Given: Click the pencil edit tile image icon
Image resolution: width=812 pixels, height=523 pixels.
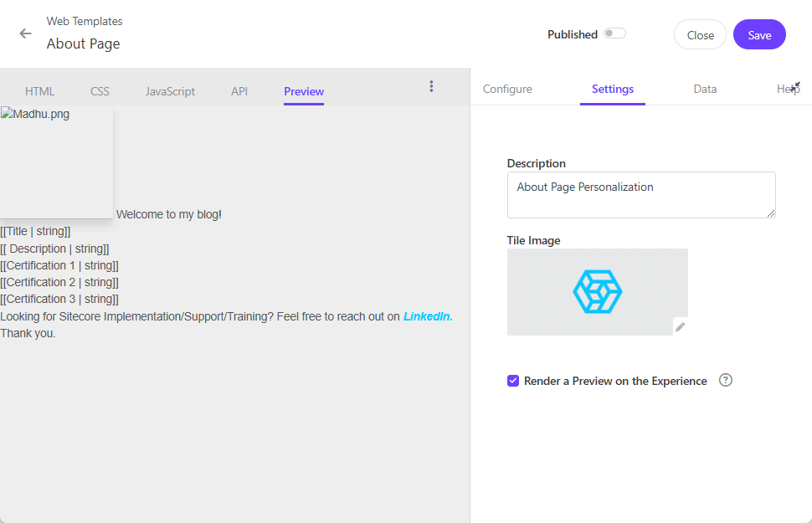Looking at the screenshot, I should point(681,327).
